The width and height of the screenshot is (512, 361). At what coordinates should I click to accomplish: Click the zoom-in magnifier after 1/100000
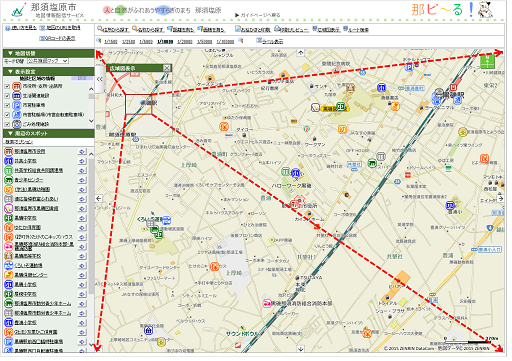243,41
